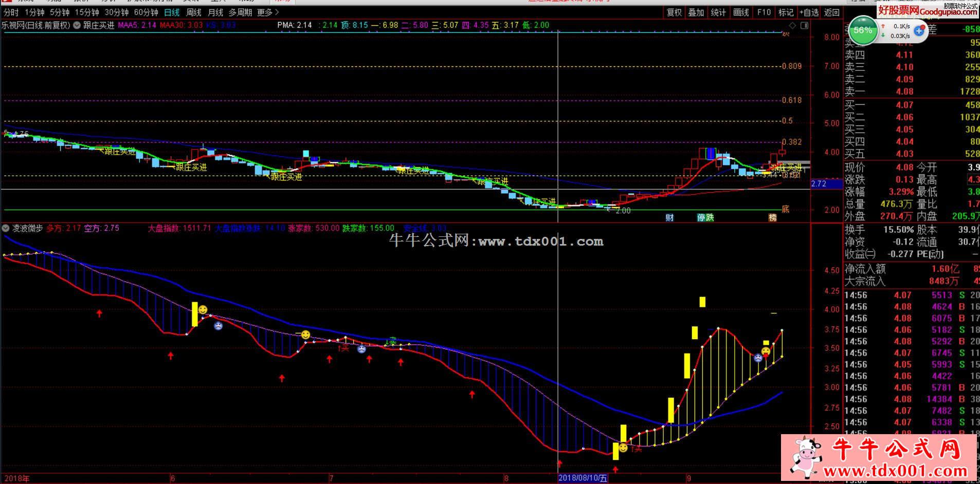Click the 2018/08/10/五 date label
980x484 pixels.
point(583,478)
